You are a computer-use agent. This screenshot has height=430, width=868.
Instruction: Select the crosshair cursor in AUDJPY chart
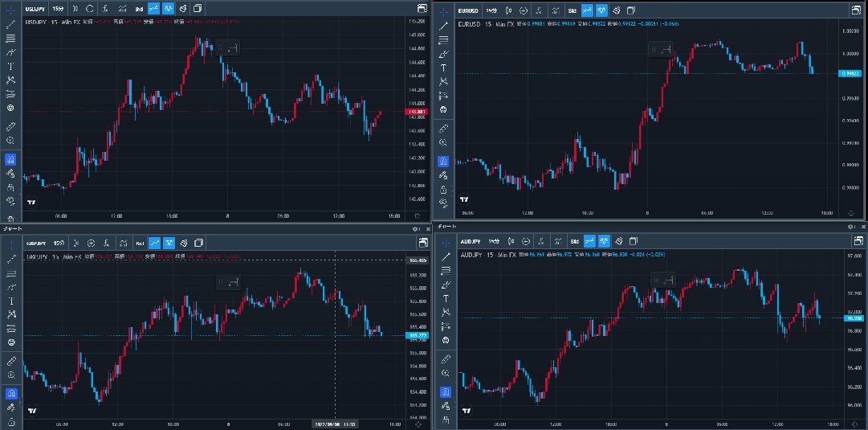[x=444, y=241]
